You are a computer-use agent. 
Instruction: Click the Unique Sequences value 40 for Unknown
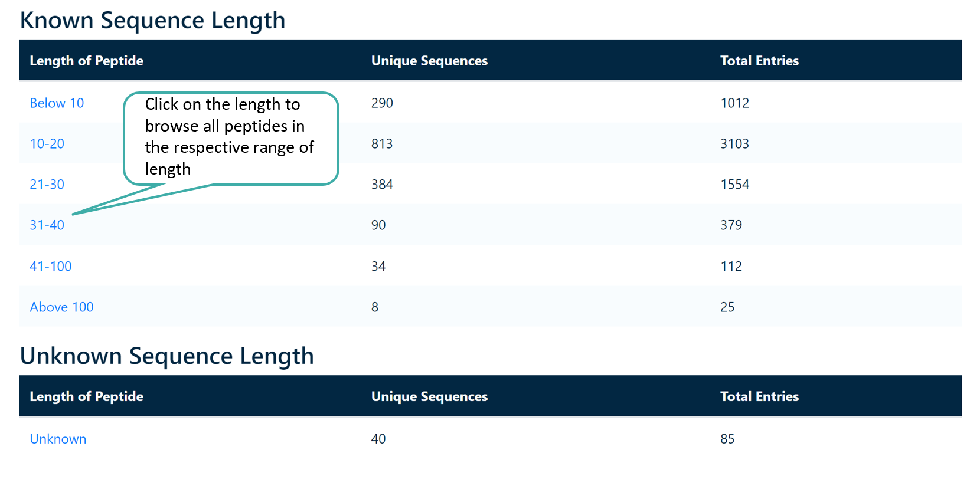(x=378, y=439)
